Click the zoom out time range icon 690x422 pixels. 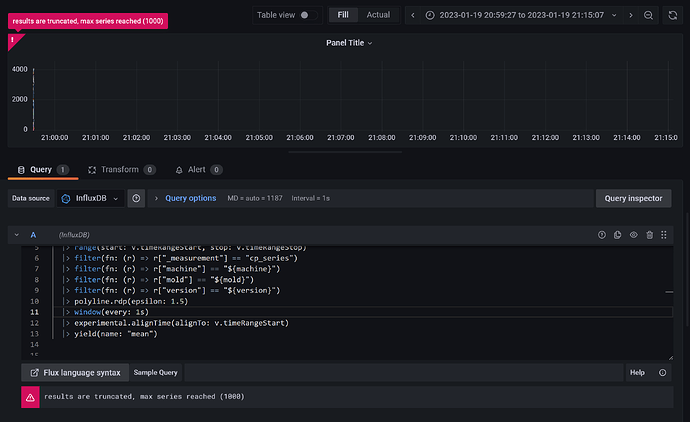(x=649, y=15)
